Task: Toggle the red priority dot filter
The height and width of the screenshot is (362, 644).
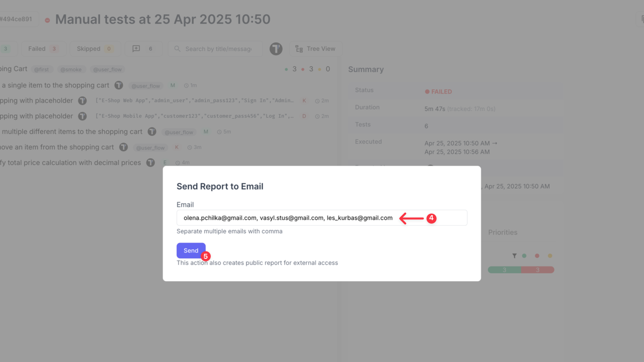Action: pos(537,255)
